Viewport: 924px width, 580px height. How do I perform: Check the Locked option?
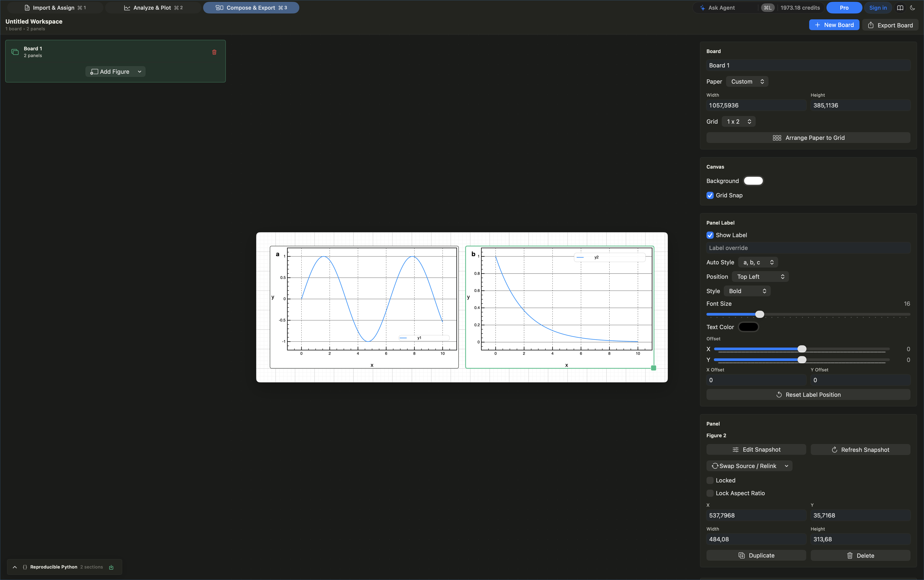click(x=710, y=480)
